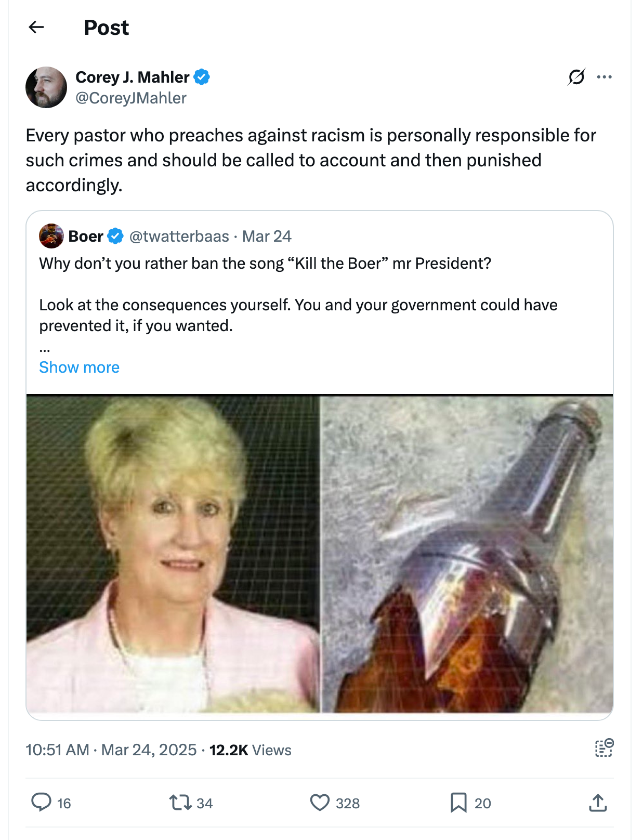Viewport: 643px width, 840px height.
Task: Open the reader view icon near timestamp
Action: click(x=604, y=748)
